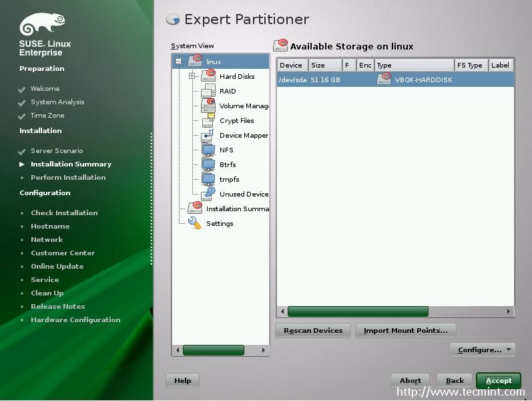Viewport: 532px width, 401px height.
Task: Click Import Mount Points... button
Action: pos(405,330)
